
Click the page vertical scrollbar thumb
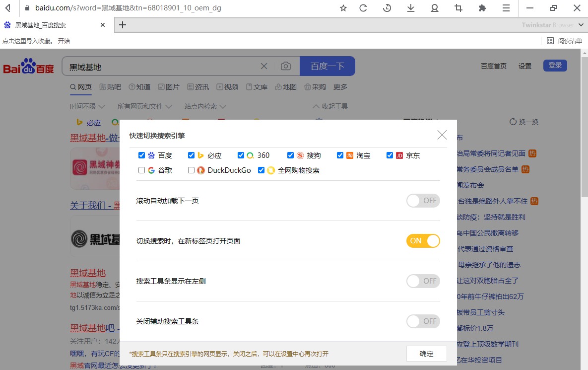pyautogui.click(x=584, y=127)
